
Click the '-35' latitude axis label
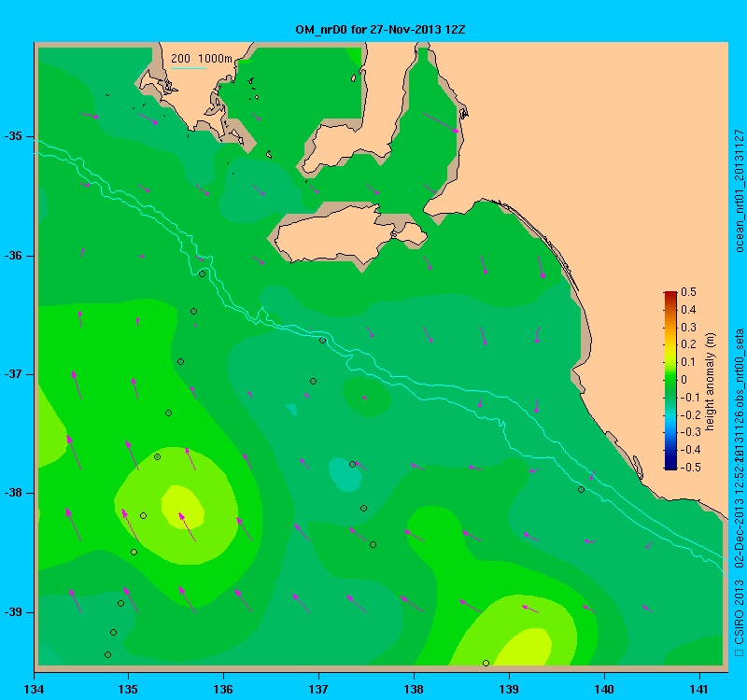(14, 136)
